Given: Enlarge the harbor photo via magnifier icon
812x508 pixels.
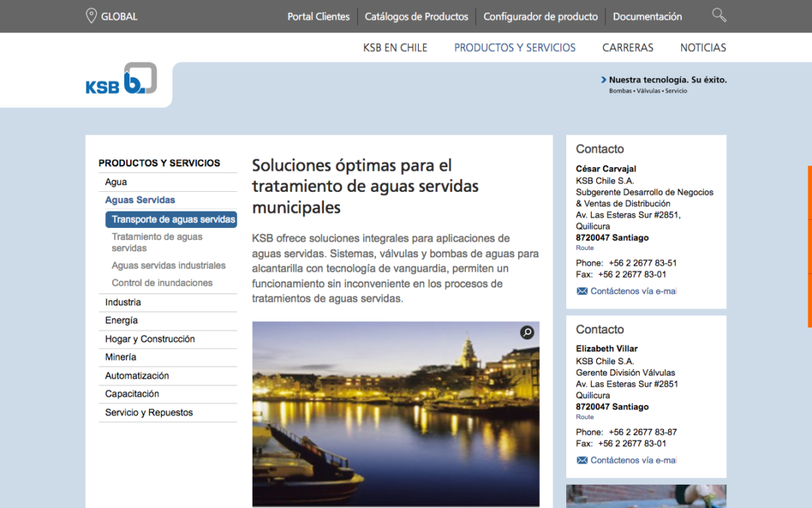Looking at the screenshot, I should coord(526,333).
